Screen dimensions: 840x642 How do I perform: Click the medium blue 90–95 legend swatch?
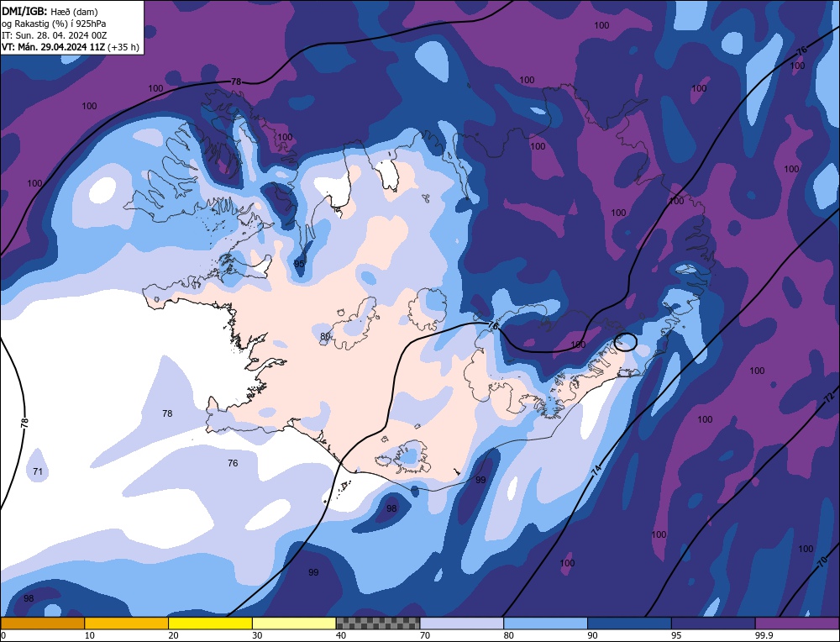pyautogui.click(x=629, y=624)
